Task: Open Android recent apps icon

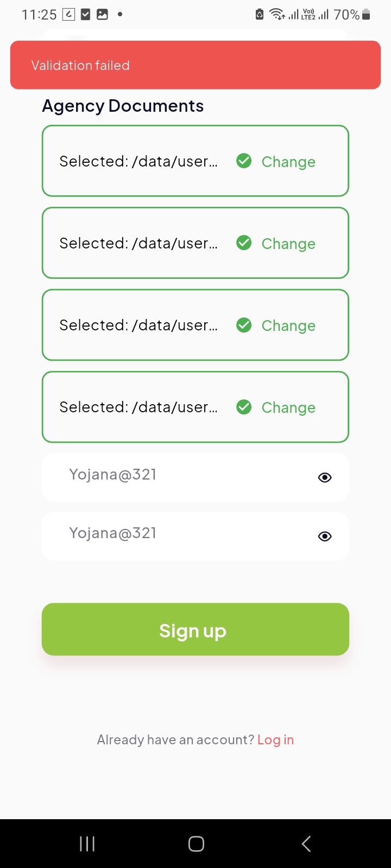Action: coord(87,844)
